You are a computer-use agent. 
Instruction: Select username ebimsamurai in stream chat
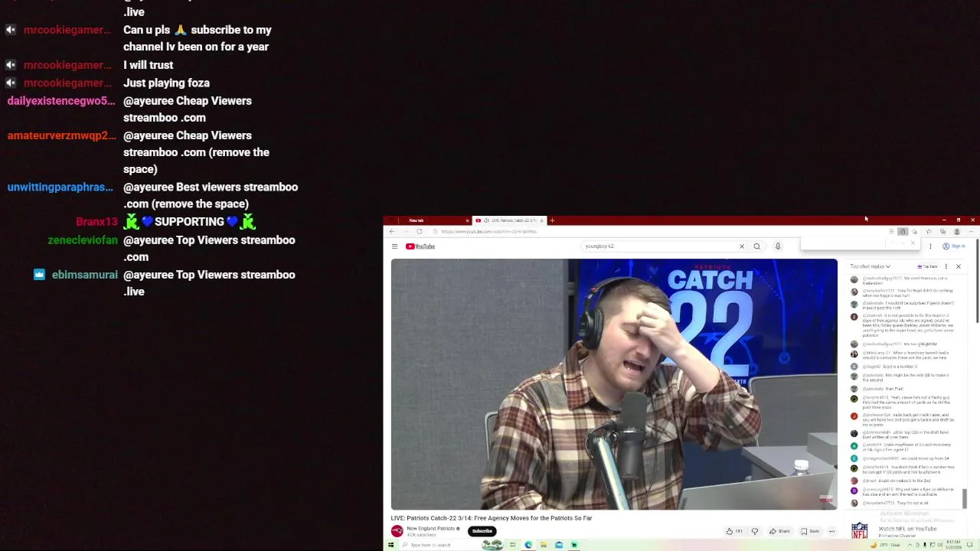pyautogui.click(x=85, y=275)
